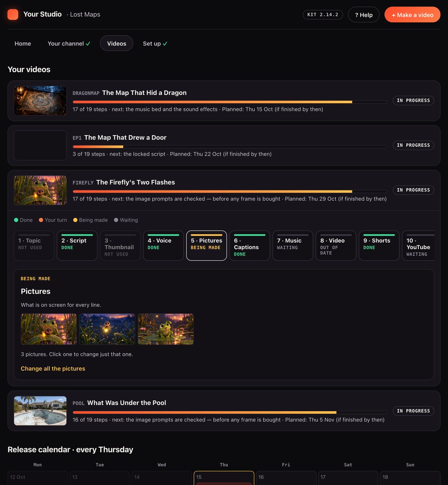Select step 8 Video card
This screenshot has width=448, height=485.
click(x=336, y=245)
